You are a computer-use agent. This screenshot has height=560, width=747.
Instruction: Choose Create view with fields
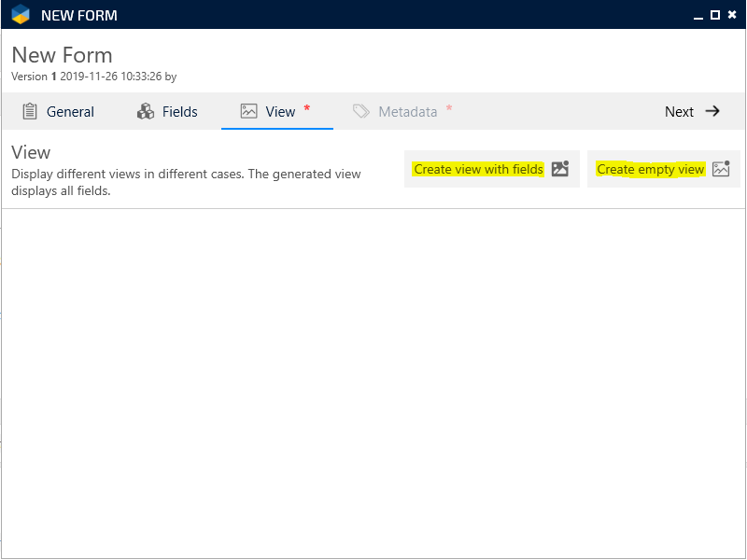pyautogui.click(x=478, y=169)
